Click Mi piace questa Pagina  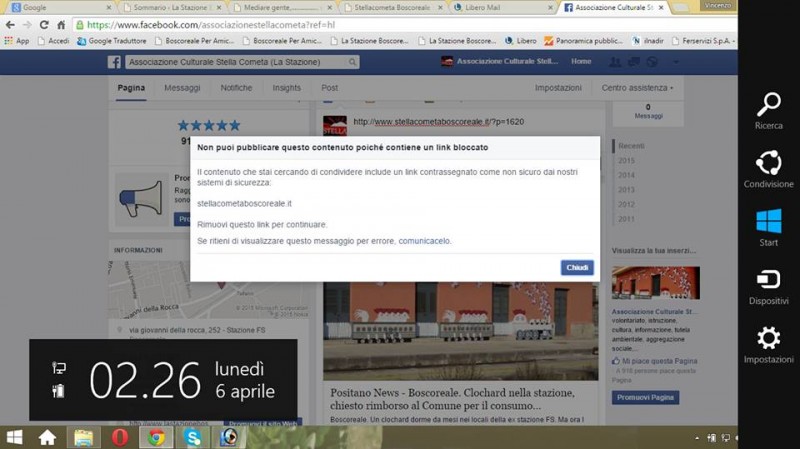[655, 361]
